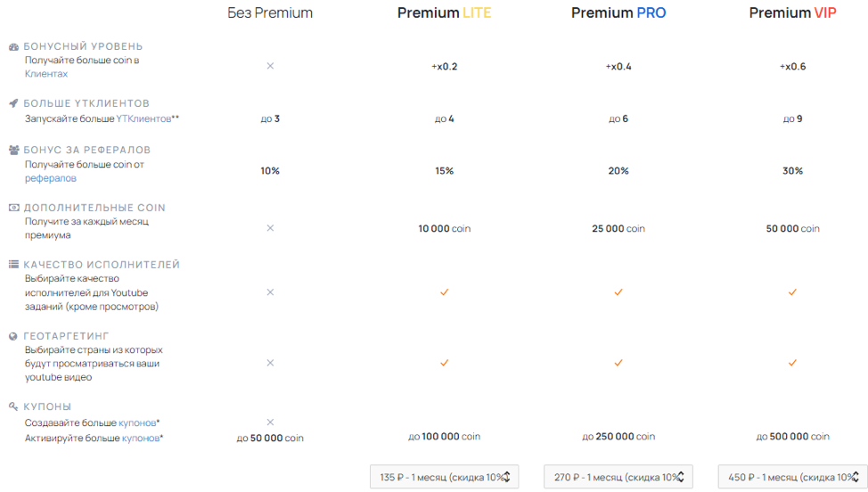Follow the УТКлиентов link
The width and height of the screenshot is (868, 492).
pyautogui.click(x=143, y=119)
